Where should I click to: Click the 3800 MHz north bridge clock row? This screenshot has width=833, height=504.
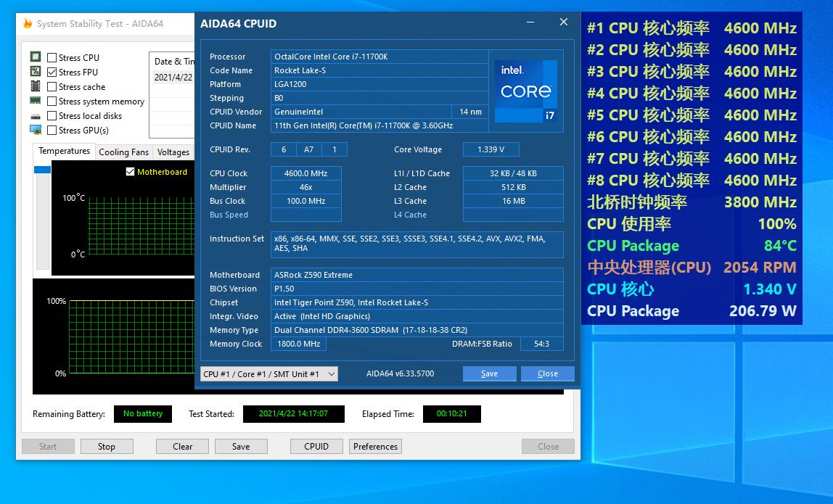(x=692, y=202)
